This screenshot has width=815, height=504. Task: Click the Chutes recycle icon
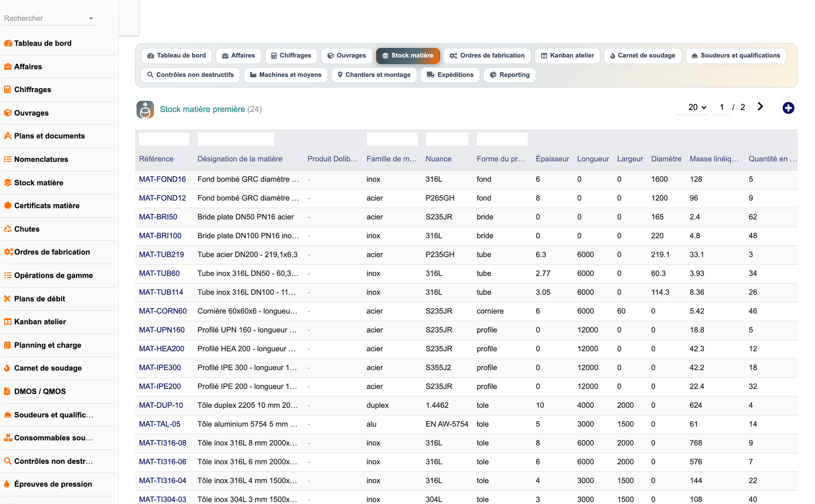[8, 229]
